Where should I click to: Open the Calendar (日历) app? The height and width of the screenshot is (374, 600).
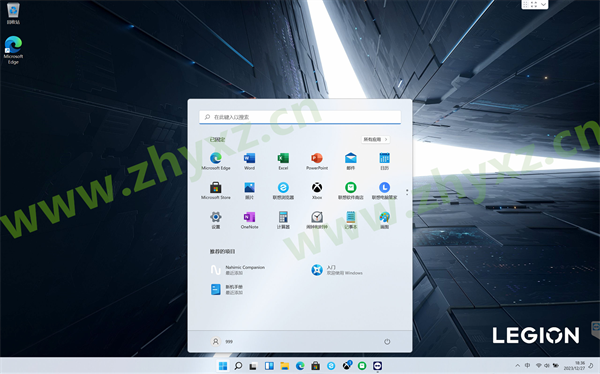pyautogui.click(x=384, y=161)
